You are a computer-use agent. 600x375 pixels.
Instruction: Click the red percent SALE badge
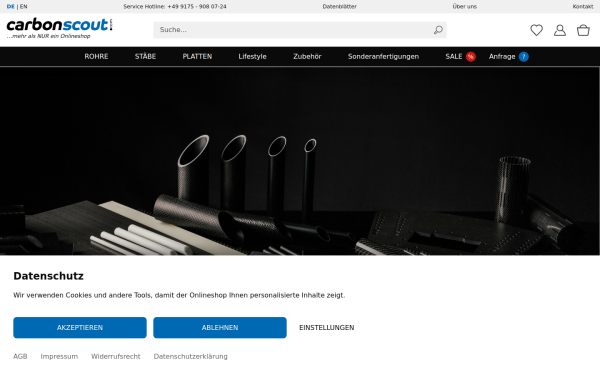pyautogui.click(x=470, y=57)
